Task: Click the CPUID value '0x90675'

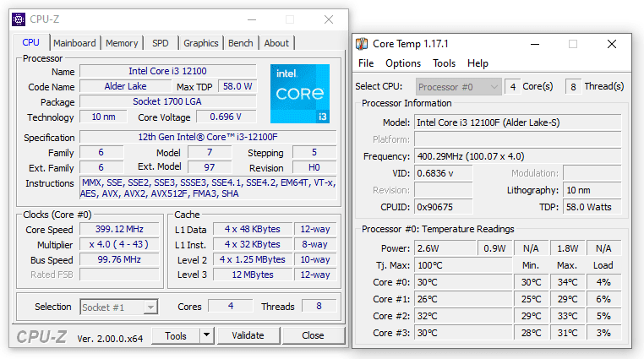Action: [444, 207]
